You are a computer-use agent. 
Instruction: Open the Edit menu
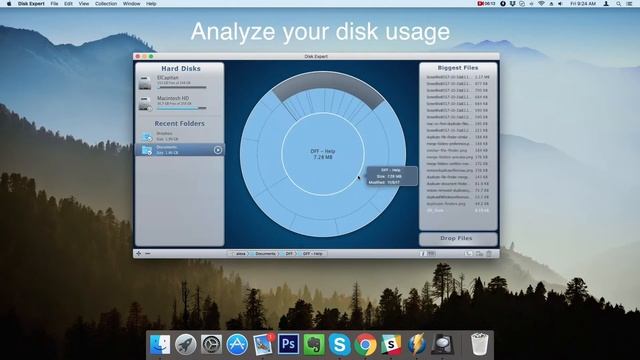(68, 4)
